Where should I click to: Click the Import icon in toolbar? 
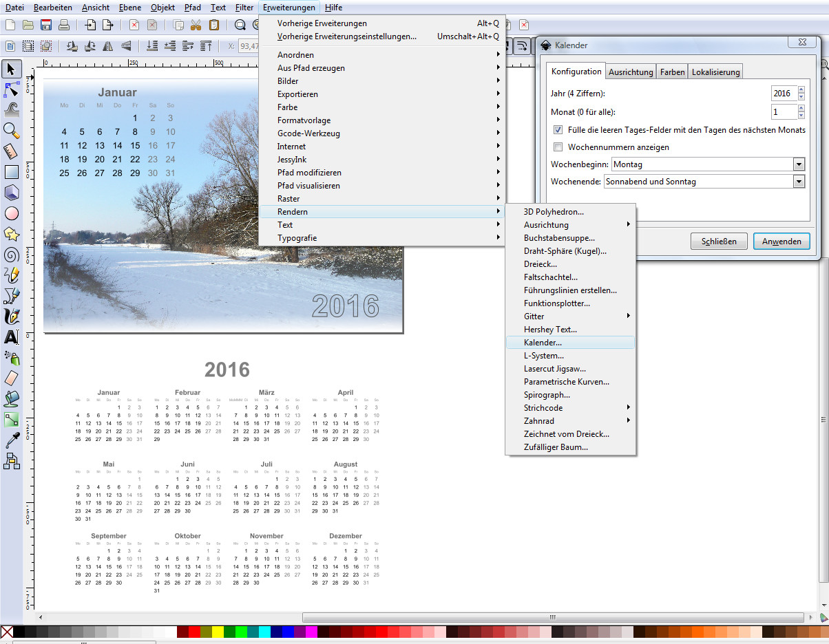click(x=90, y=25)
